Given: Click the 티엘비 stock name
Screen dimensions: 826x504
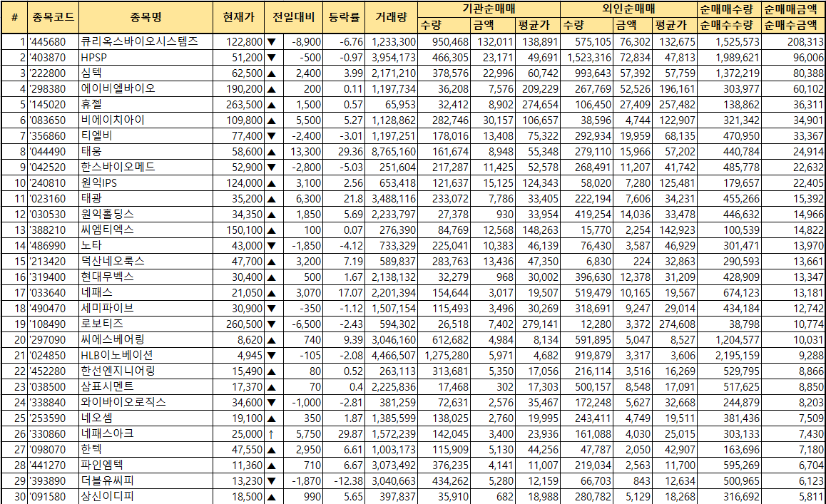Looking at the screenshot, I should [x=96, y=136].
